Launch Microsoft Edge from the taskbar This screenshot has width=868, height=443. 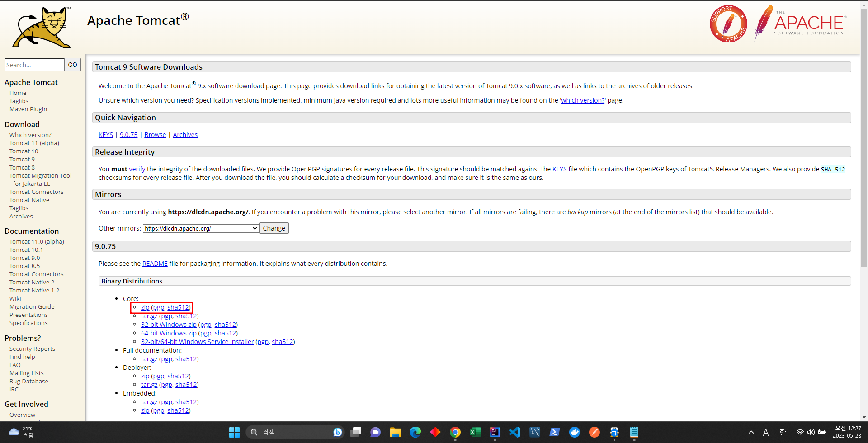click(415, 432)
